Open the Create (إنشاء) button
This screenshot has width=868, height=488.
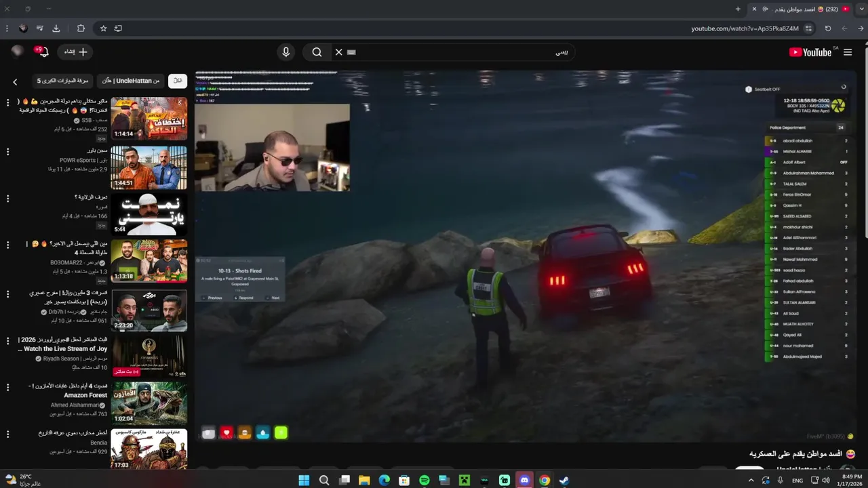pos(75,52)
